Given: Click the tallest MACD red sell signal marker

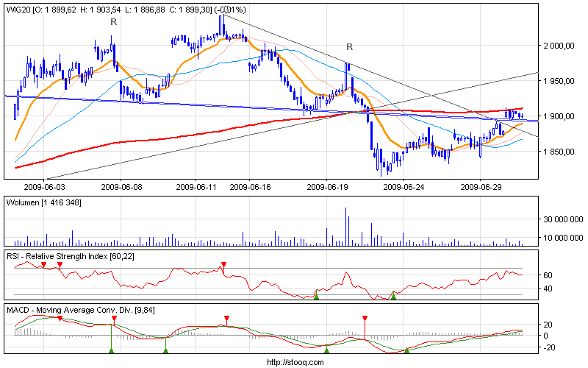Looking at the screenshot, I should 365,319.
